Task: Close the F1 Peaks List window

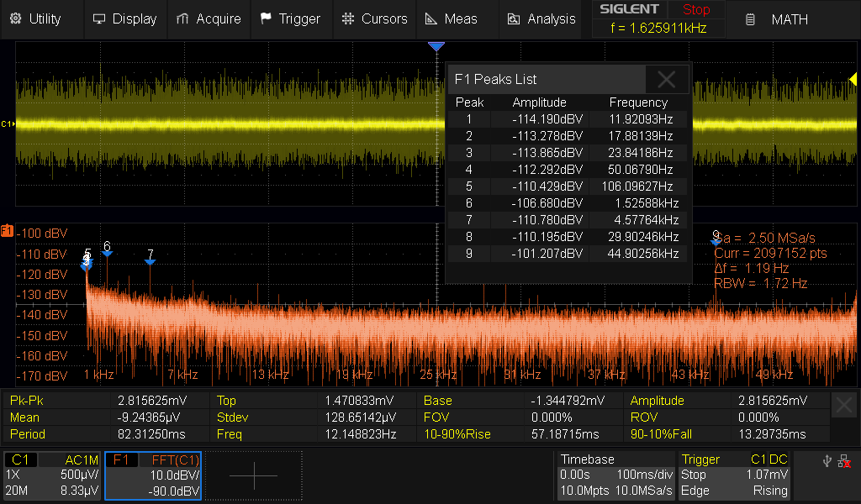Action: pyautogui.click(x=667, y=80)
